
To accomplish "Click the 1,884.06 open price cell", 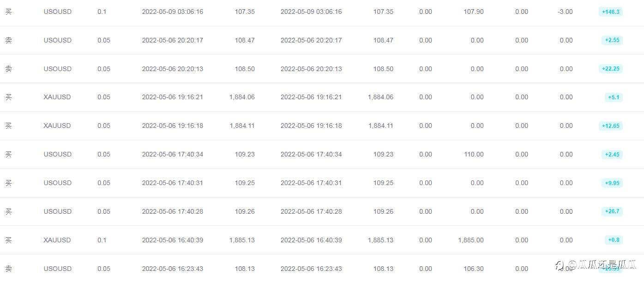I will pyautogui.click(x=242, y=97).
